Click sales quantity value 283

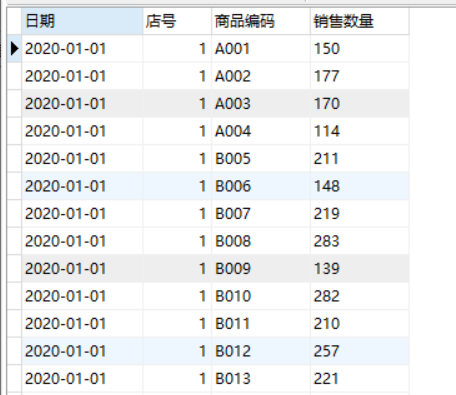[x=327, y=241]
